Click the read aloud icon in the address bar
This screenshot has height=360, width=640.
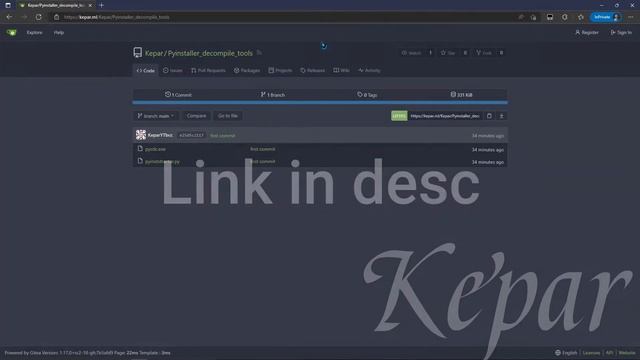(521, 17)
